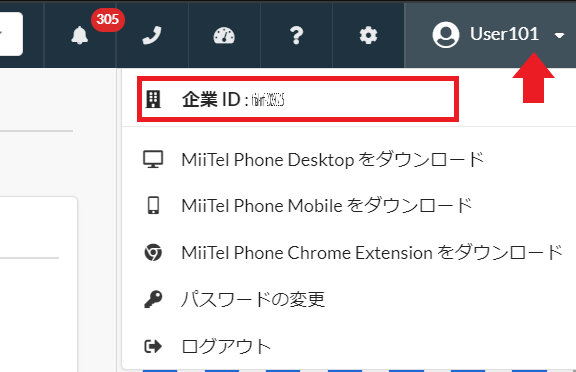This screenshot has height=372, width=576.
Task: Click the Chrome logo icon
Action: 153,253
